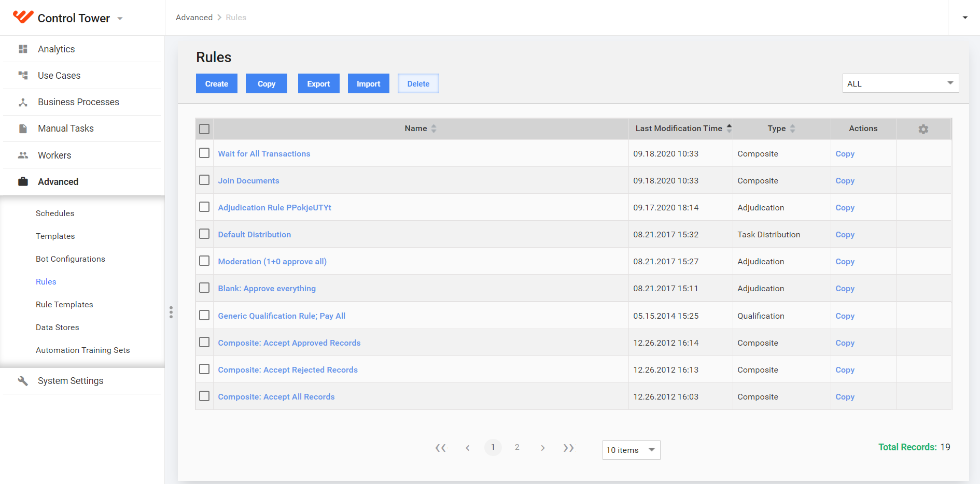Copy the Generic Qualification Rule row

(845, 316)
